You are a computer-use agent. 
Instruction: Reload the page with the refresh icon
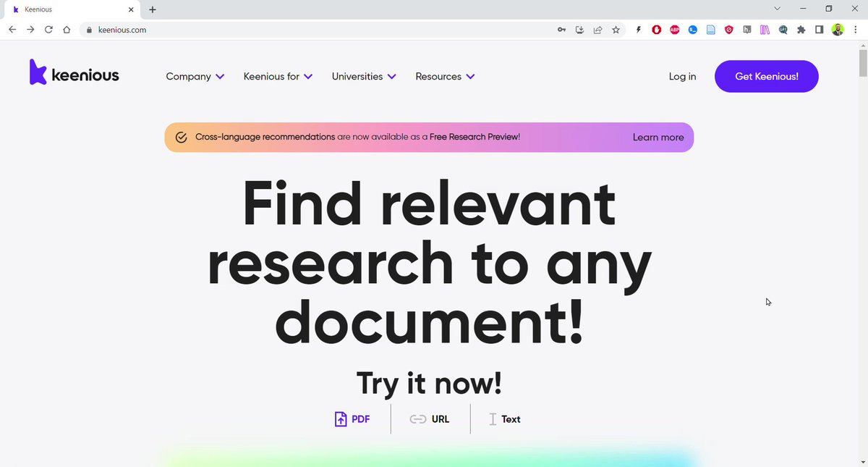tap(48, 30)
